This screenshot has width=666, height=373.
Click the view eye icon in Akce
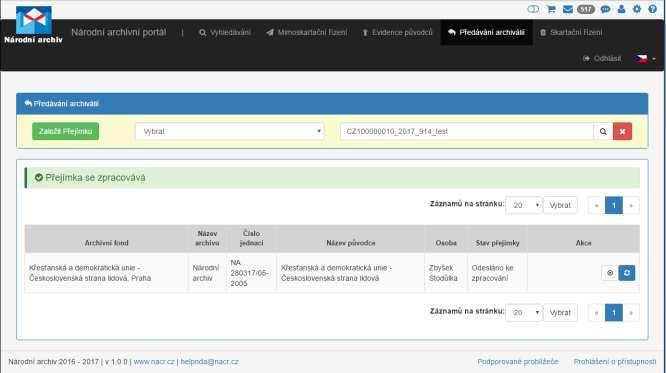pos(610,273)
